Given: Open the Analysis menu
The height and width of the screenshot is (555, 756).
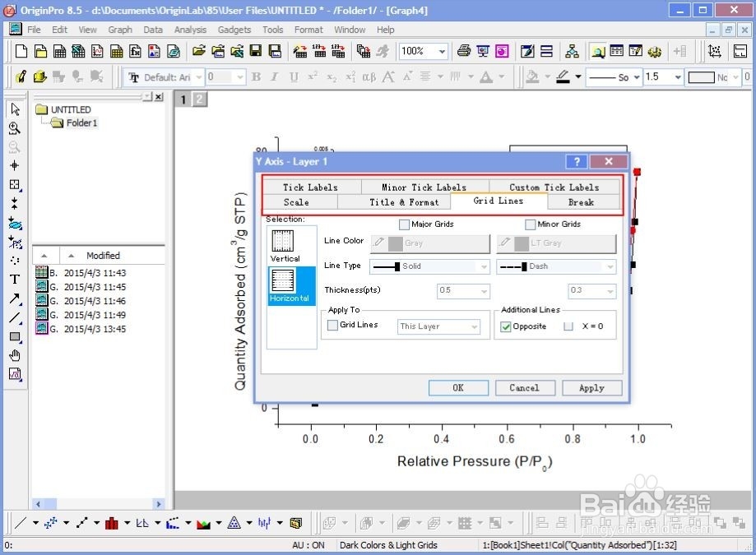Looking at the screenshot, I should 191,30.
